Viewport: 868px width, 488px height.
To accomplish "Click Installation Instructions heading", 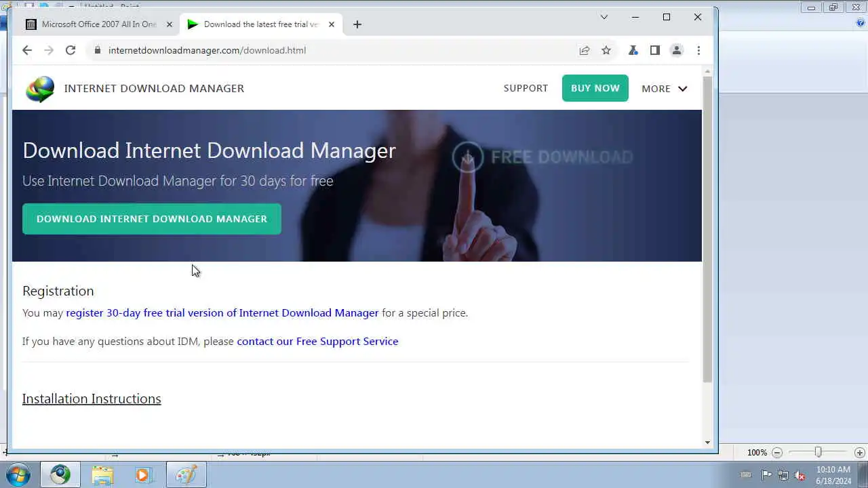I will pyautogui.click(x=92, y=399).
